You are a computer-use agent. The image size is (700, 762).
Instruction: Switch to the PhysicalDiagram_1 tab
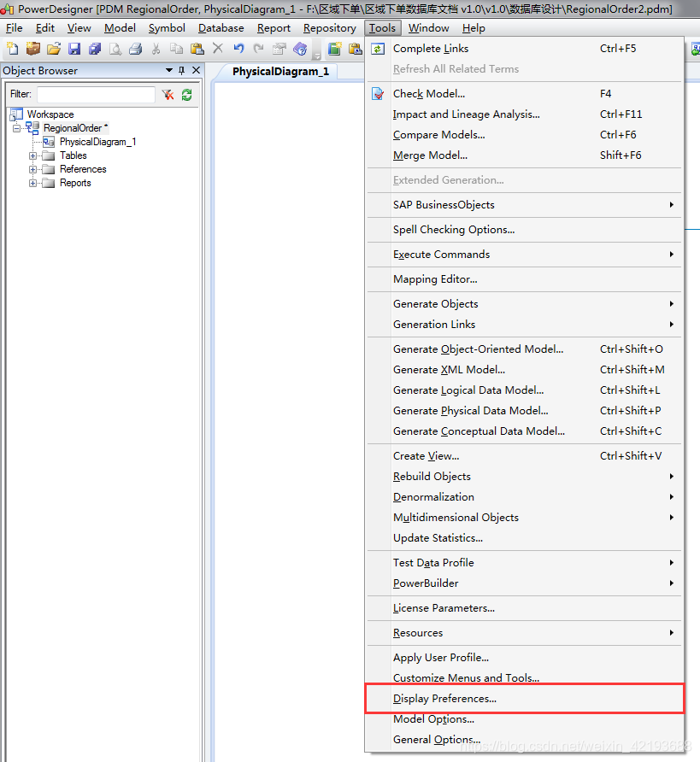coord(280,72)
